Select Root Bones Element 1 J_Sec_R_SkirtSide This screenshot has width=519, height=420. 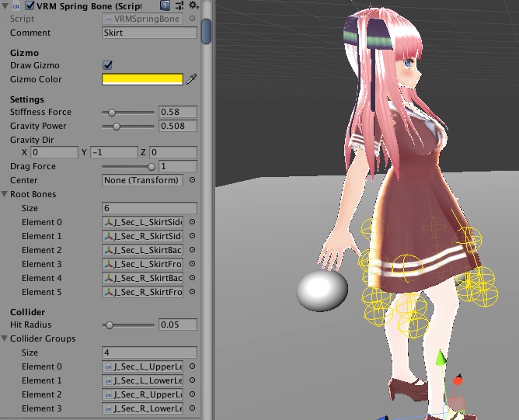(142, 236)
